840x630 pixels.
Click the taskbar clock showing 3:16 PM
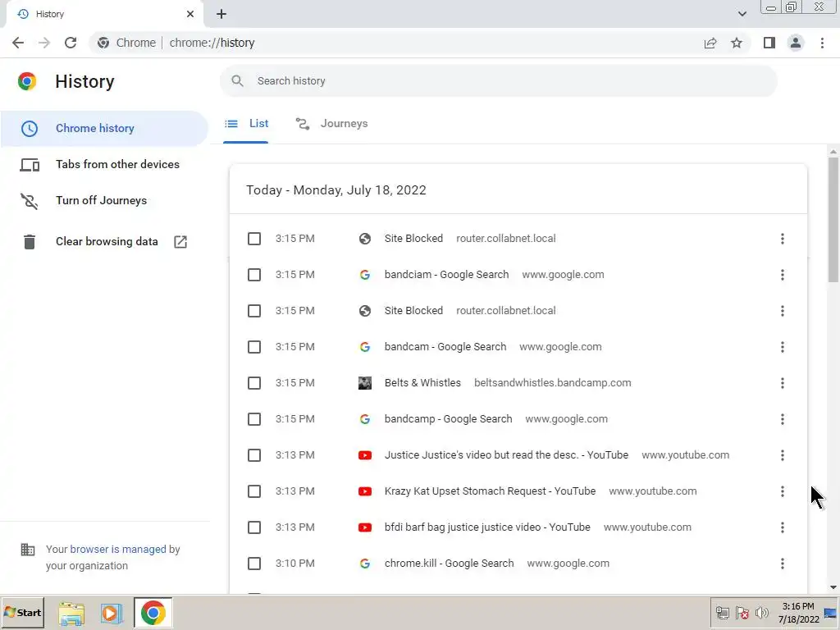798,613
